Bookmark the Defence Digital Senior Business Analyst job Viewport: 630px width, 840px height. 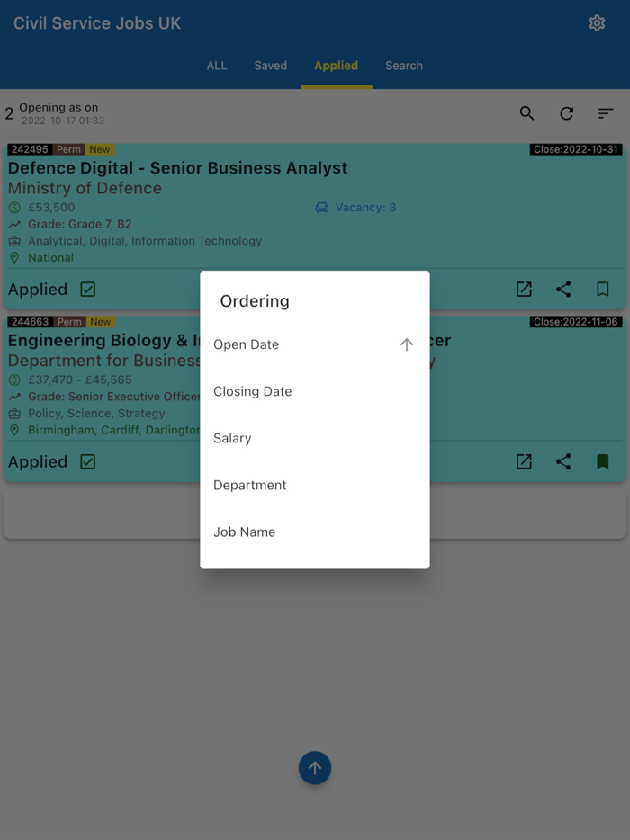tap(603, 290)
